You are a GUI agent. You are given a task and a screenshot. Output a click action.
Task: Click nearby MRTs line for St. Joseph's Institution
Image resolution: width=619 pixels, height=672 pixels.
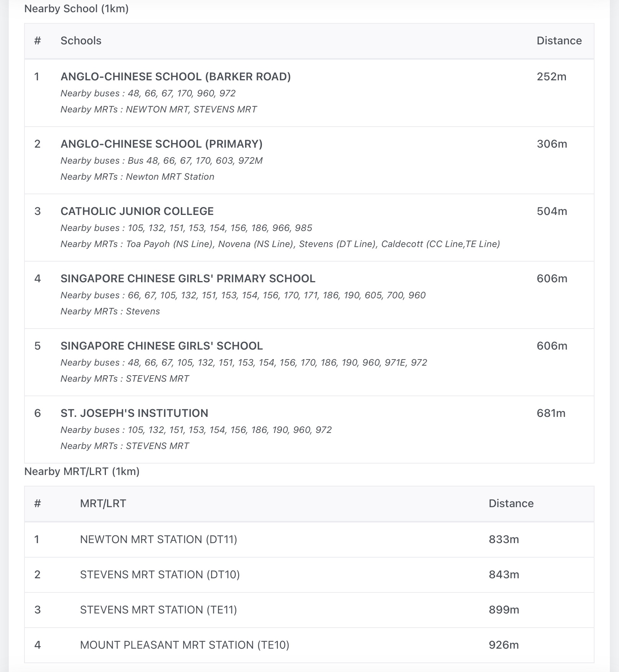tap(125, 446)
